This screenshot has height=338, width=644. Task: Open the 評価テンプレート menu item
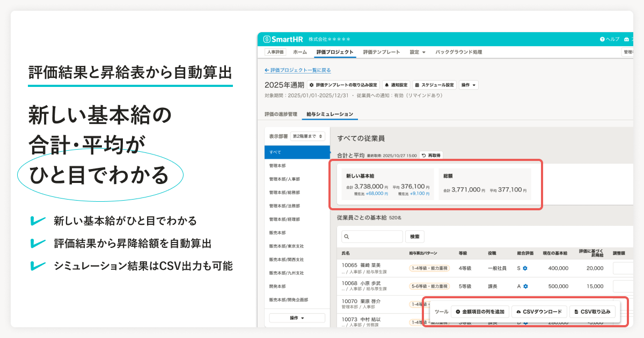[x=381, y=52]
